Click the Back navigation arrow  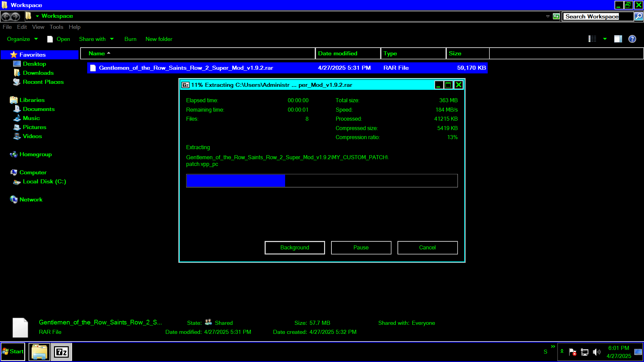[6, 16]
